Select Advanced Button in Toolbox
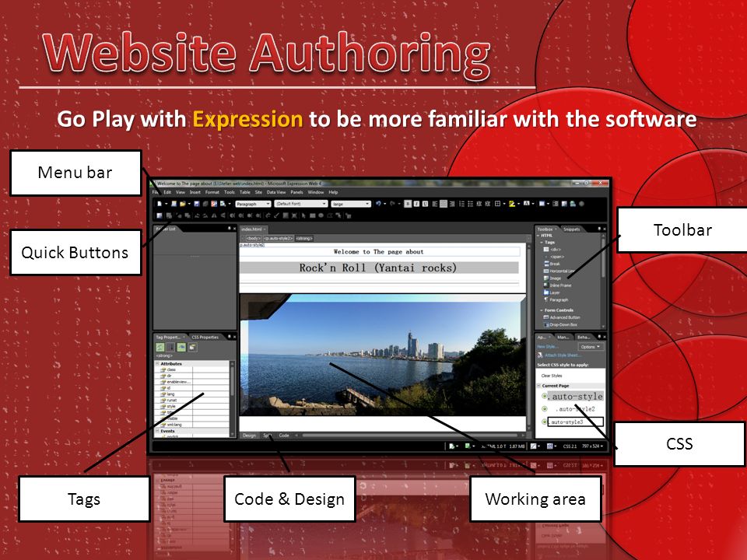Image resolution: width=747 pixels, height=560 pixels. coord(562,317)
